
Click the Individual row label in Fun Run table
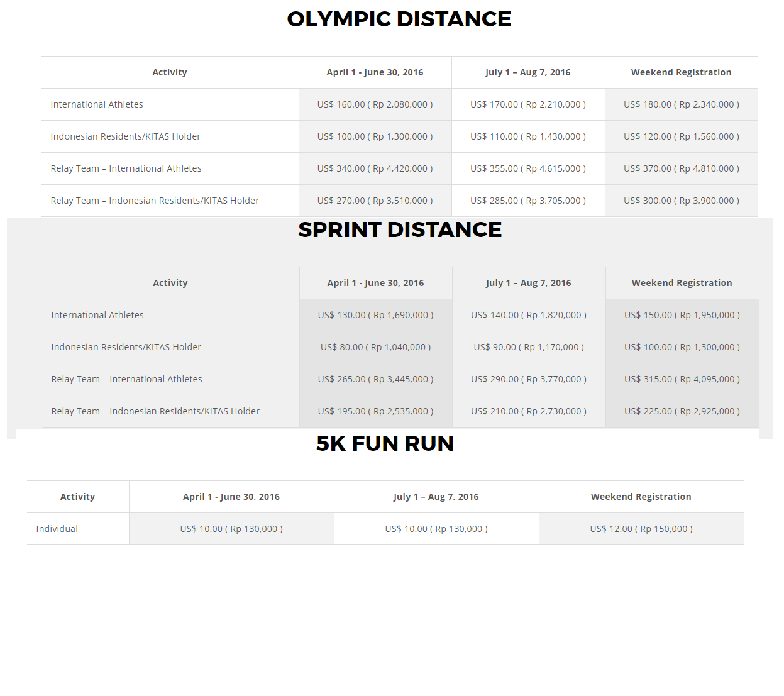click(x=57, y=529)
